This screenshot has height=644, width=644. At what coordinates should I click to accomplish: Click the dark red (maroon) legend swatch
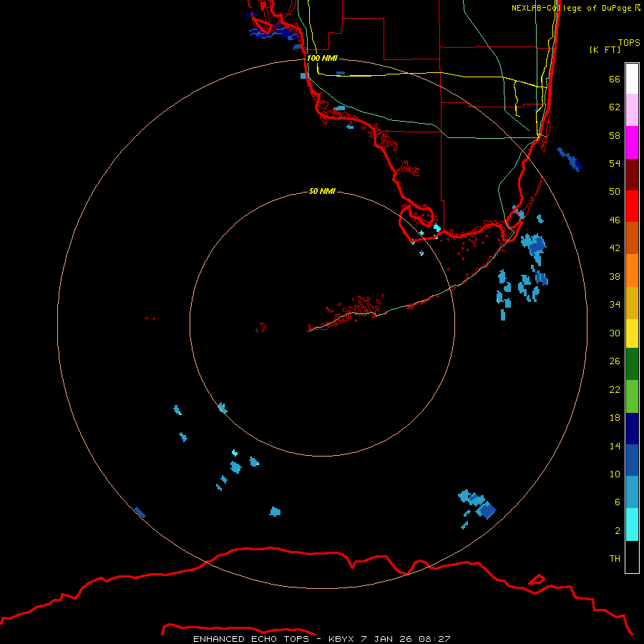(x=632, y=174)
